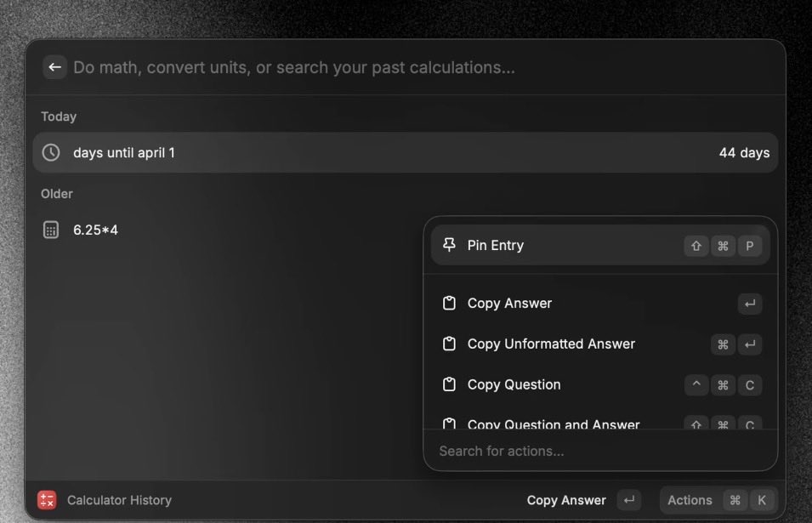Click the Calculator History label
The image size is (812, 523).
[119, 500]
